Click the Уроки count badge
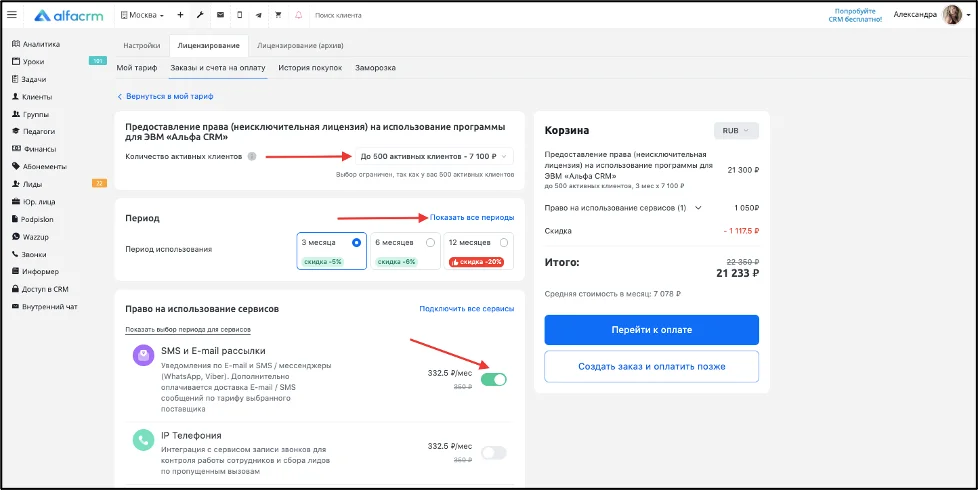The width and height of the screenshot is (979, 491). point(97,61)
